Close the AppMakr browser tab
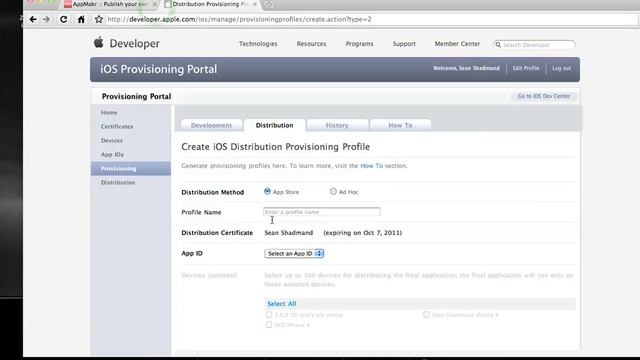 click(x=155, y=4)
